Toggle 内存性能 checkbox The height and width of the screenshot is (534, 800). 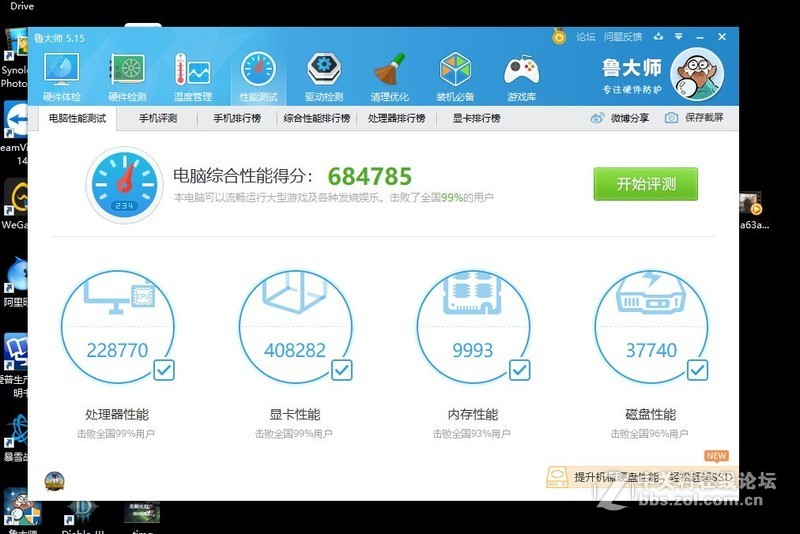click(519, 370)
